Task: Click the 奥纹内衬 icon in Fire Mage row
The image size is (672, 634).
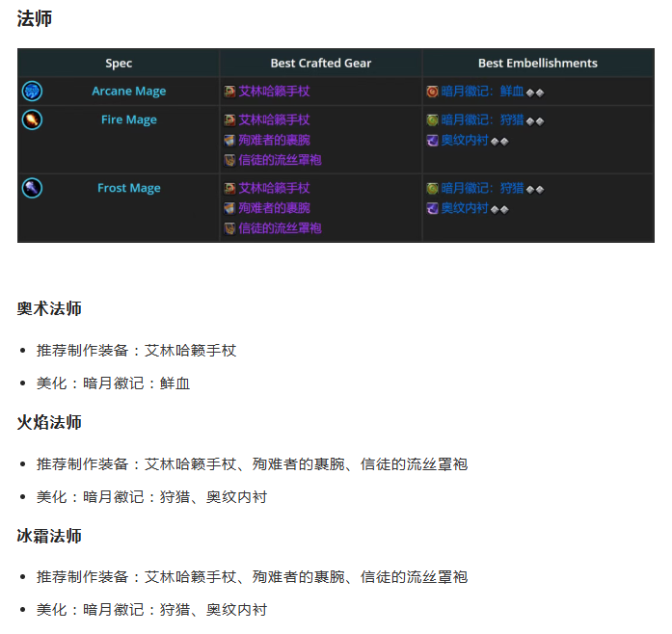Action: [433, 141]
